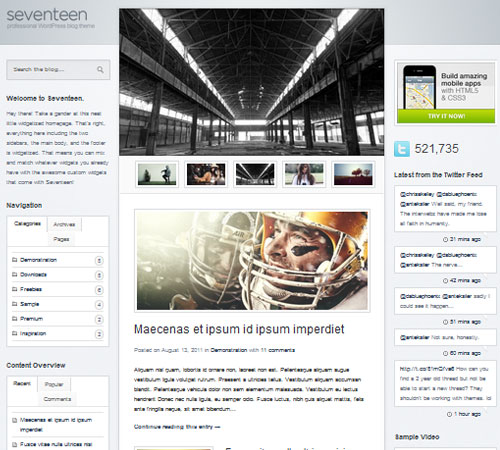Click the TRY IT NOW! button
500x450 pixels.
pos(446,116)
